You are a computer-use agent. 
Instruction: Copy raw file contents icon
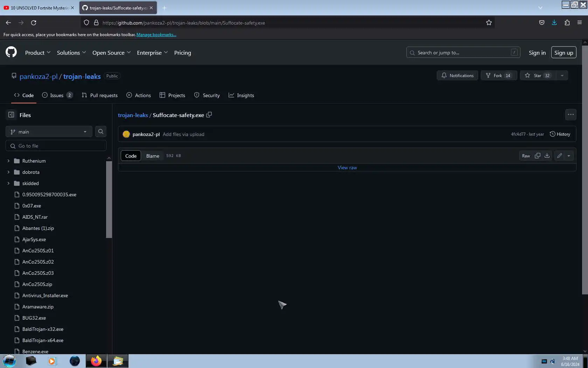pyautogui.click(x=538, y=156)
